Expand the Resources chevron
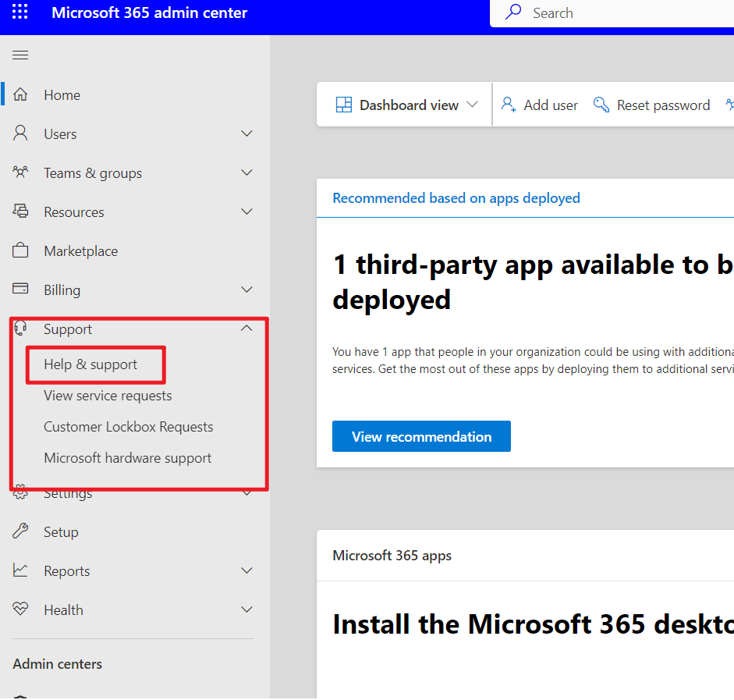 pyautogui.click(x=246, y=211)
